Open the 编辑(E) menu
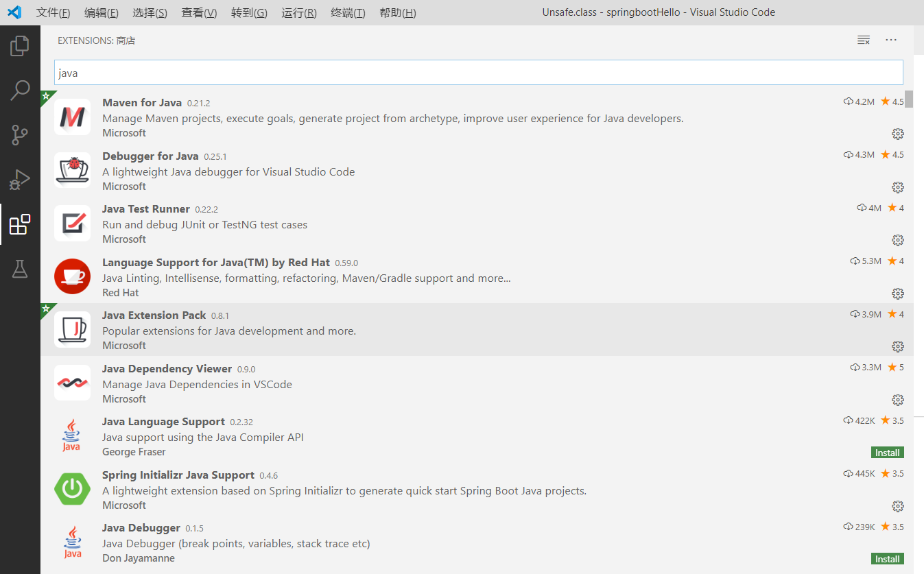 102,13
